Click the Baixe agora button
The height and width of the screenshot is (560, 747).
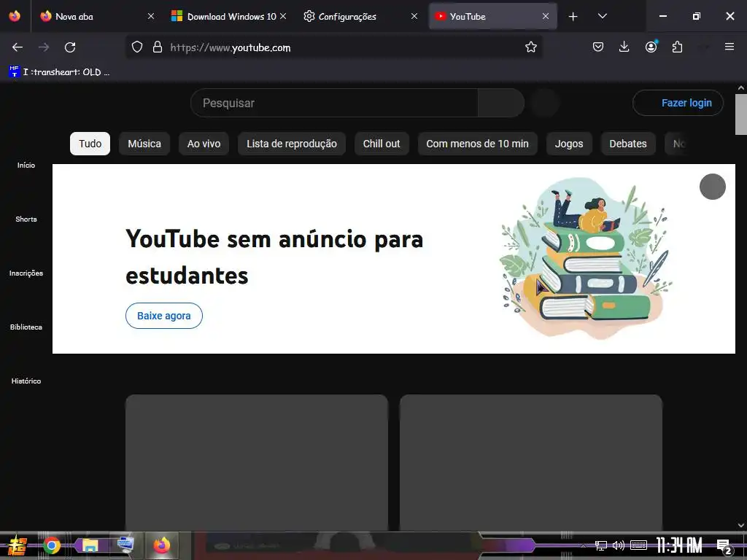click(164, 316)
